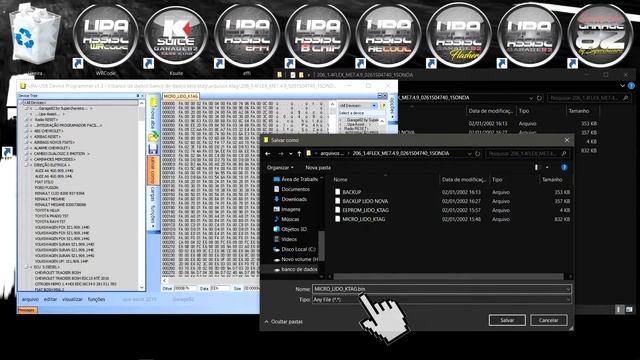Viewport: 640px width, 360px height.
Task: Open Documentos in the navigation pane
Action: coord(295,189)
